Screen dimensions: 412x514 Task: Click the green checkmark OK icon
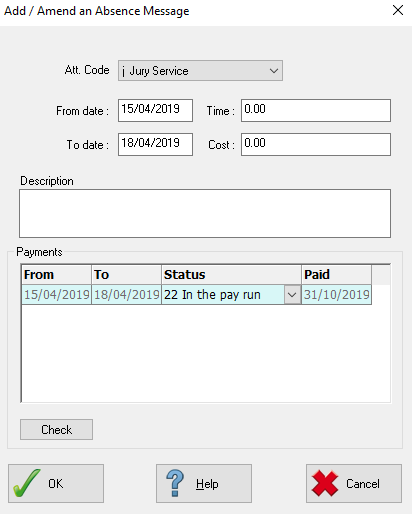(x=27, y=483)
